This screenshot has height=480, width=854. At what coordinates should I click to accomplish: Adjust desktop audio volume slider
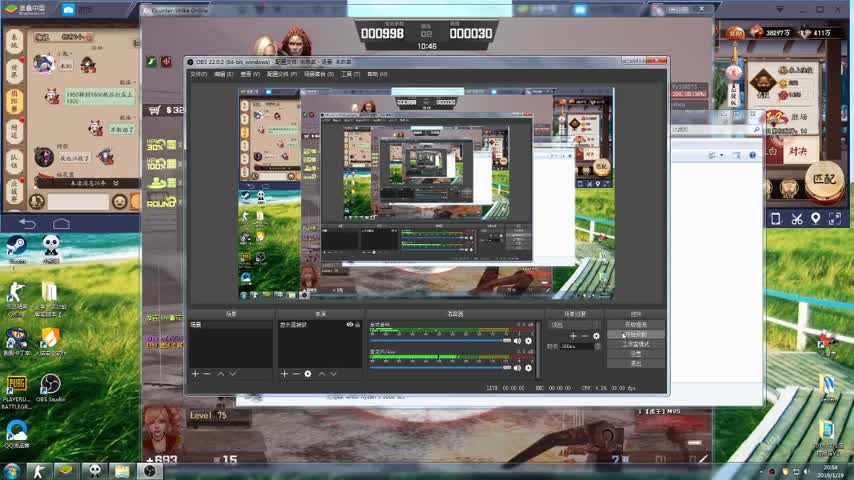pyautogui.click(x=440, y=341)
